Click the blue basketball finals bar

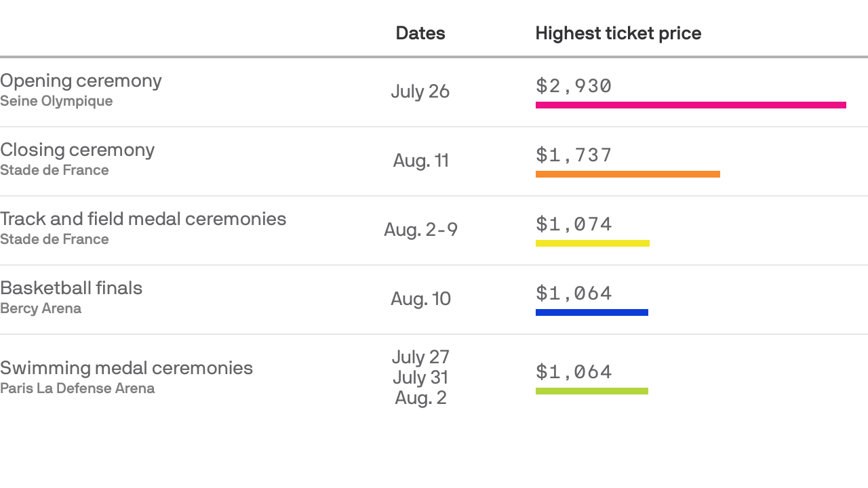591,312
